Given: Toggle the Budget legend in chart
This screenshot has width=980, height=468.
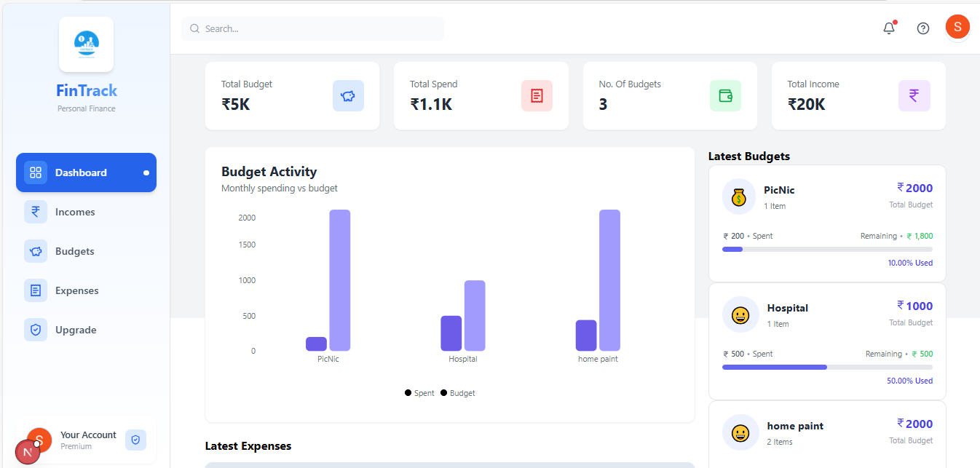Looking at the screenshot, I should pos(458,393).
